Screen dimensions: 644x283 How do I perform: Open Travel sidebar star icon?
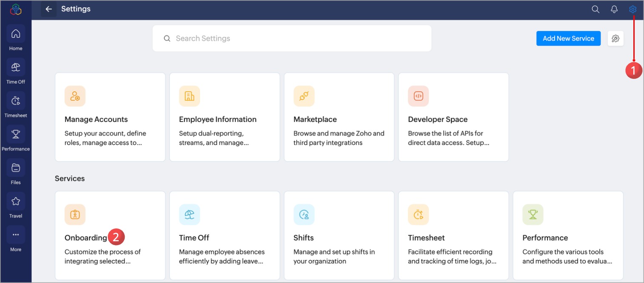click(16, 201)
